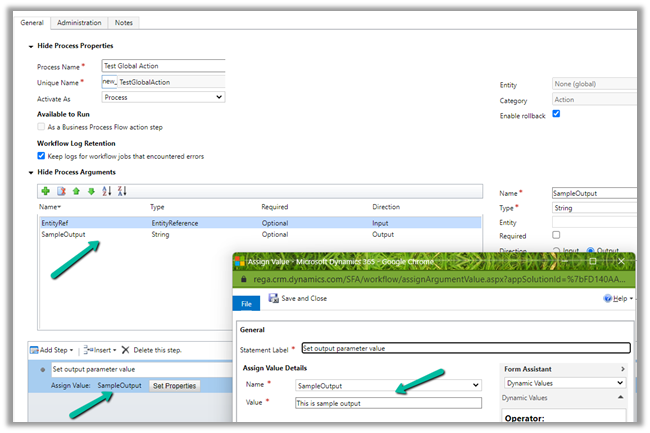
Task: Sort arguments ascending A to Z
Action: [x=107, y=190]
